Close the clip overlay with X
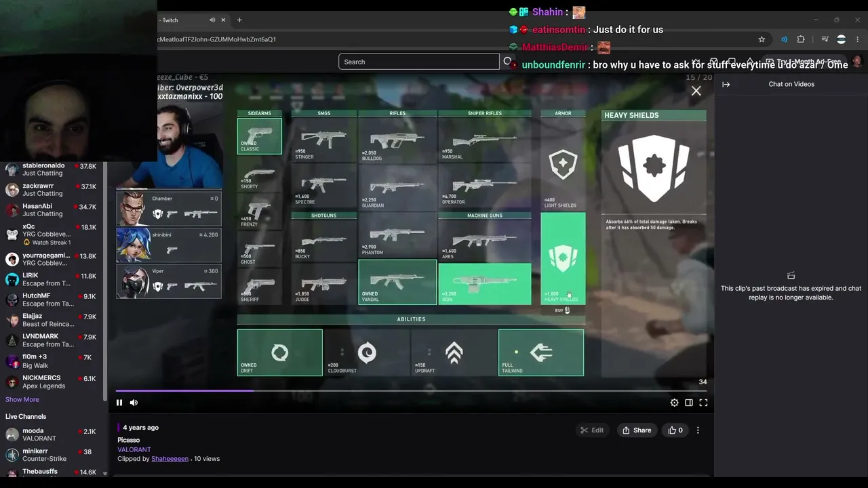 tap(696, 91)
